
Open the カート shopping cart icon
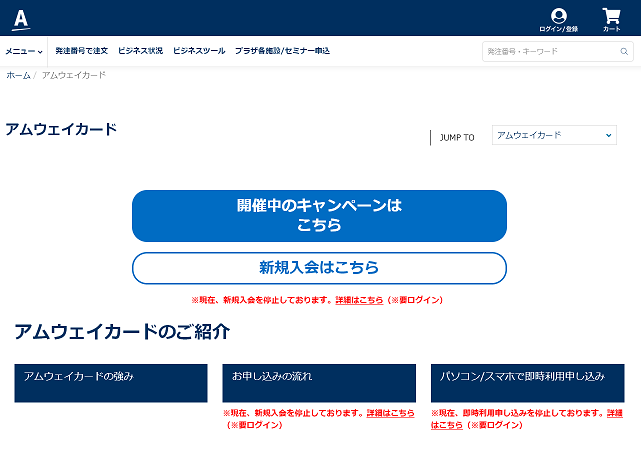[x=612, y=20]
